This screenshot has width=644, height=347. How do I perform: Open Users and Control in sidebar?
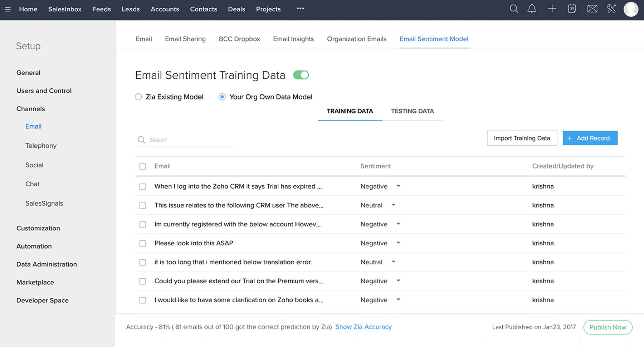pos(44,91)
